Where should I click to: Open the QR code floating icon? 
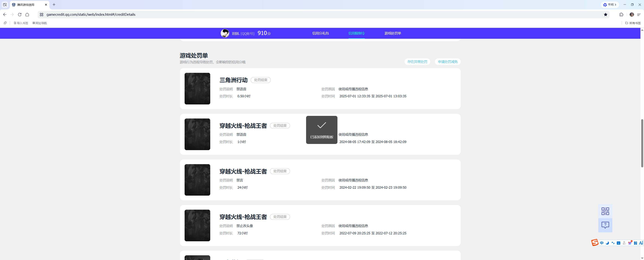pos(605,211)
